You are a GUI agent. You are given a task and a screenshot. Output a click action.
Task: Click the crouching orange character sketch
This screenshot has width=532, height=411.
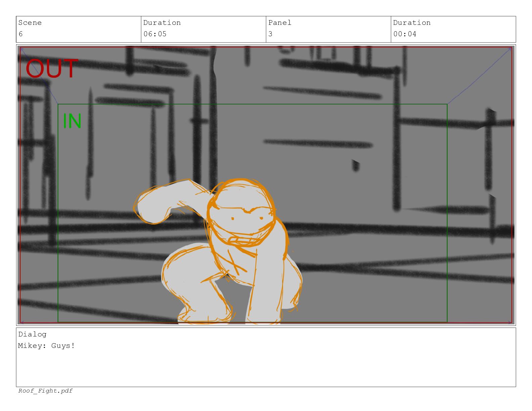click(218, 251)
